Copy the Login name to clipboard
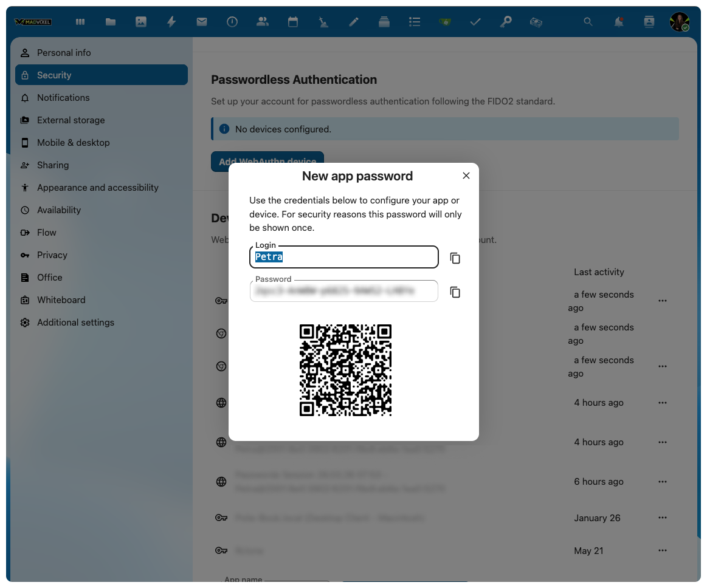The image size is (707, 588). [455, 258]
